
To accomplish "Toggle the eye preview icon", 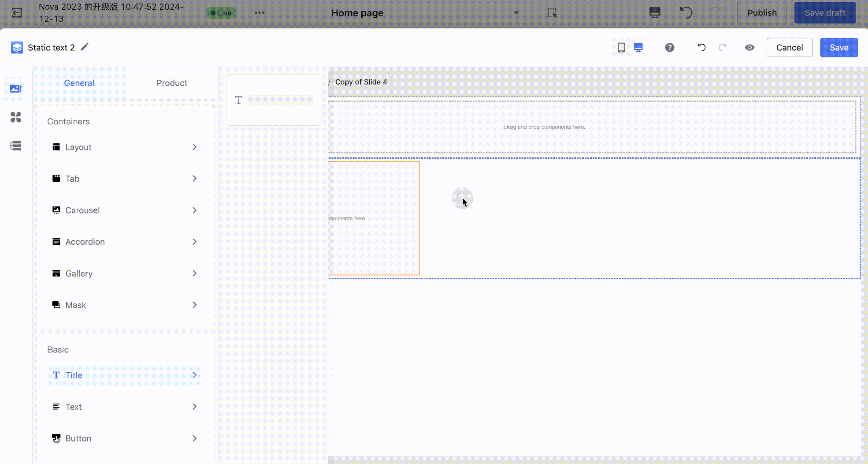I will pyautogui.click(x=749, y=48).
